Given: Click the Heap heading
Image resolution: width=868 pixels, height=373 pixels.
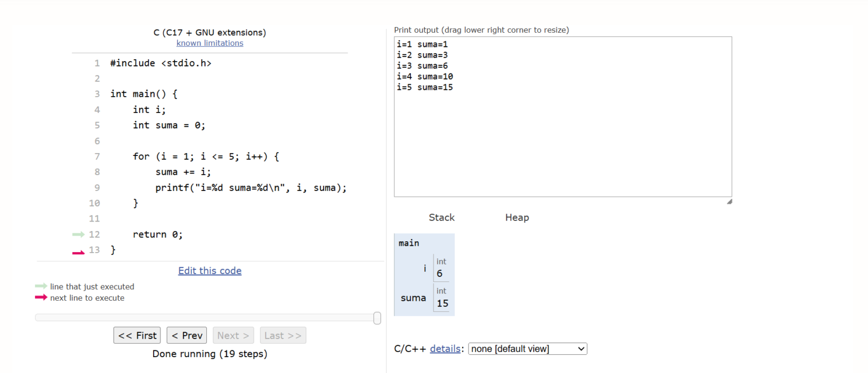Looking at the screenshot, I should 517,218.
